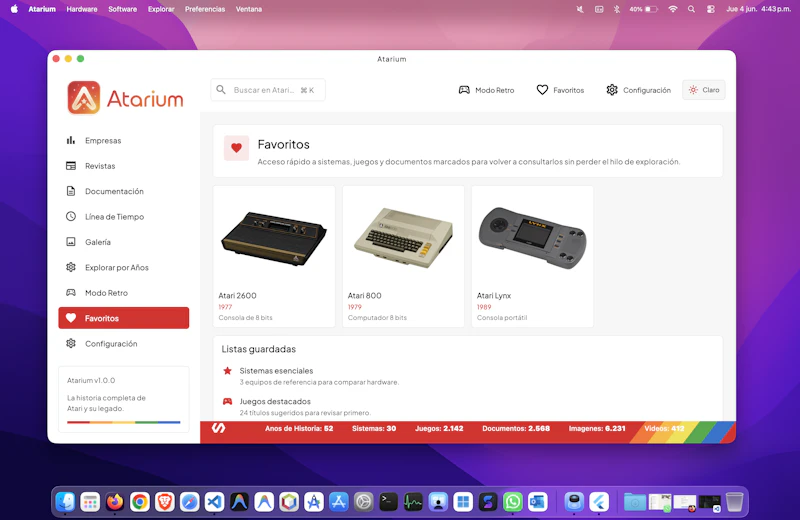Click the Favoritos heart button in header
Viewport: 800px width, 520px height.
coord(560,90)
